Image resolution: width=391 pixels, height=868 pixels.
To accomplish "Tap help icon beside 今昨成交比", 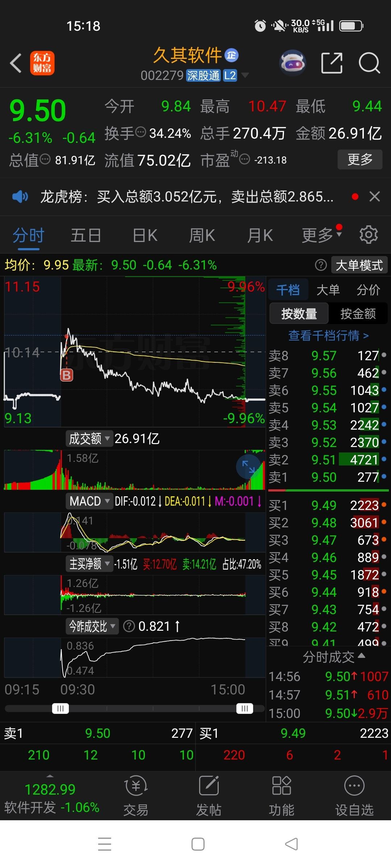I will point(129,626).
